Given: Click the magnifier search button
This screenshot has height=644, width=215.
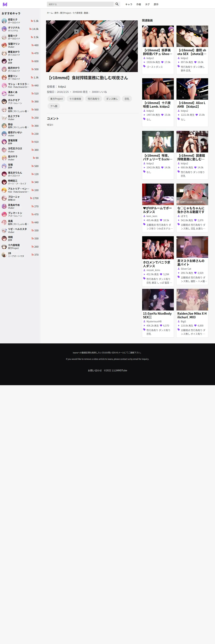Looking at the screenshot, I should pyautogui.click(x=117, y=4).
